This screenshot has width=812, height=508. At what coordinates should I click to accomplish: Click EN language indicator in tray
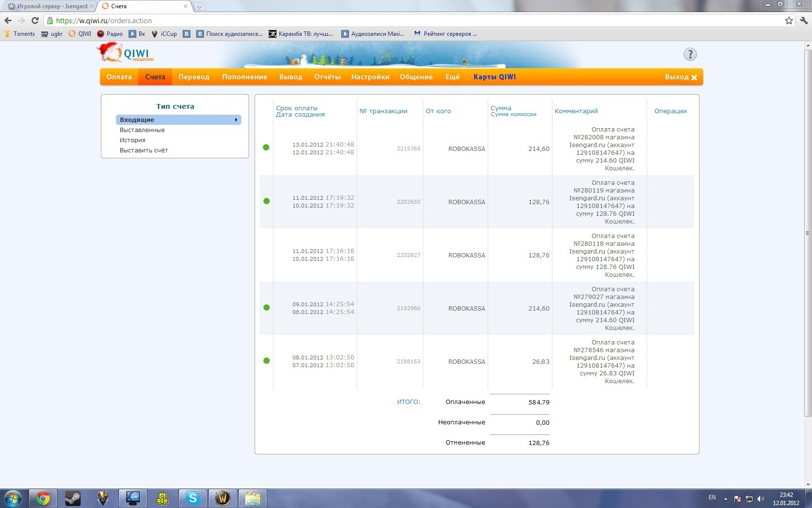[x=712, y=497]
